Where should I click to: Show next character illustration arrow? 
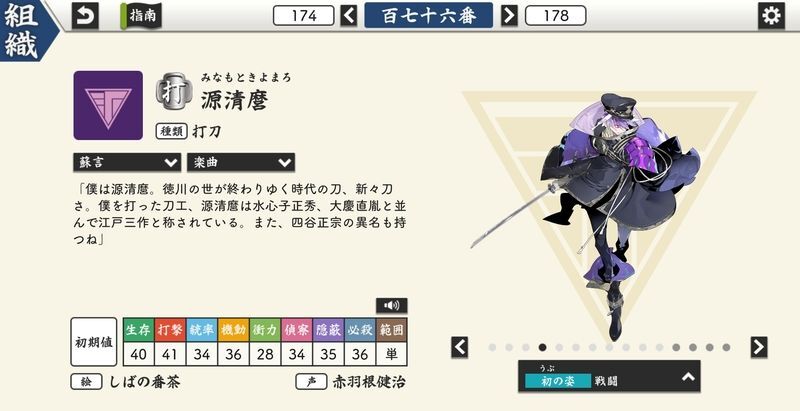[759, 347]
